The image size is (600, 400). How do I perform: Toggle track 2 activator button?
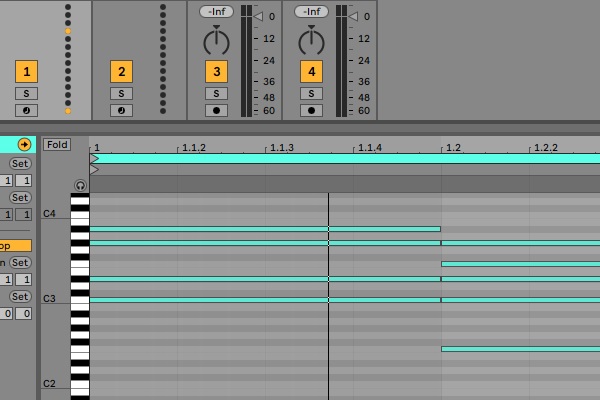tap(121, 72)
